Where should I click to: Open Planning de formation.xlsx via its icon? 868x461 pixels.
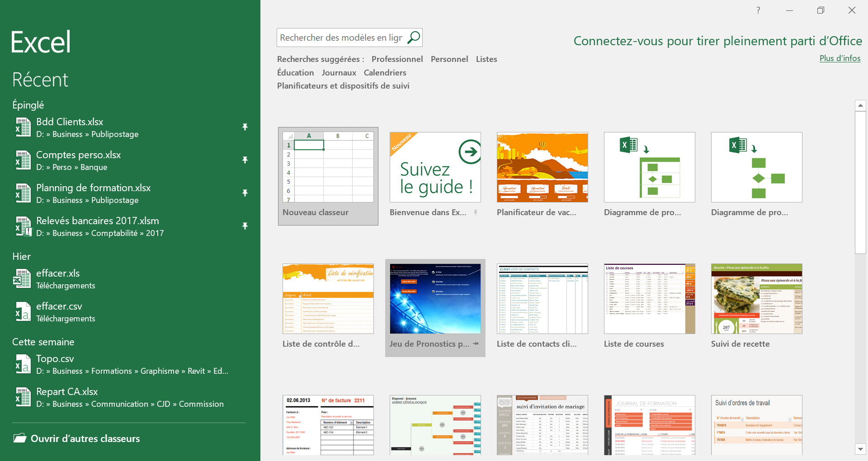(23, 193)
